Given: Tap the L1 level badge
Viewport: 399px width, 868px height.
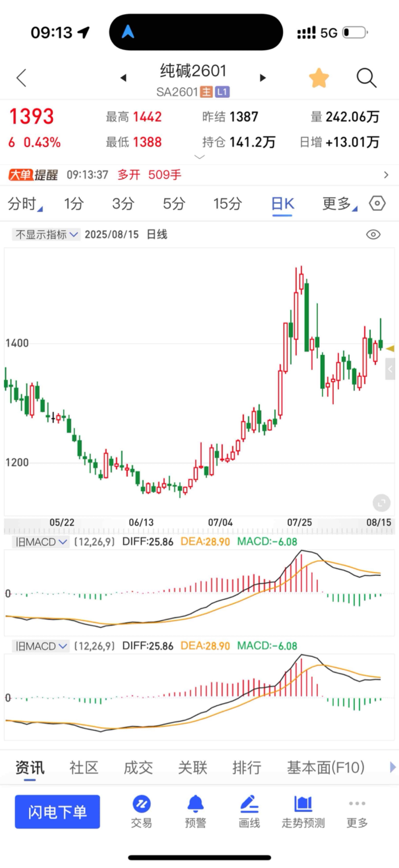Looking at the screenshot, I should tap(222, 92).
